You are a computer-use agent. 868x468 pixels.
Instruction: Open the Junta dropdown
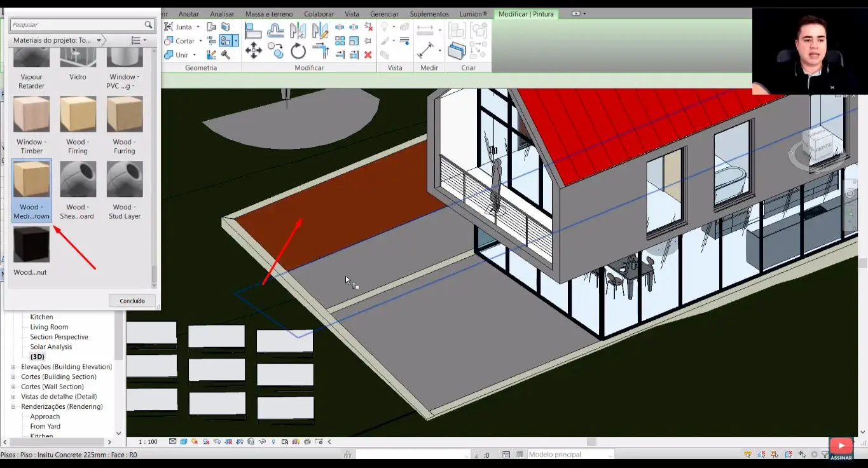coord(198,27)
